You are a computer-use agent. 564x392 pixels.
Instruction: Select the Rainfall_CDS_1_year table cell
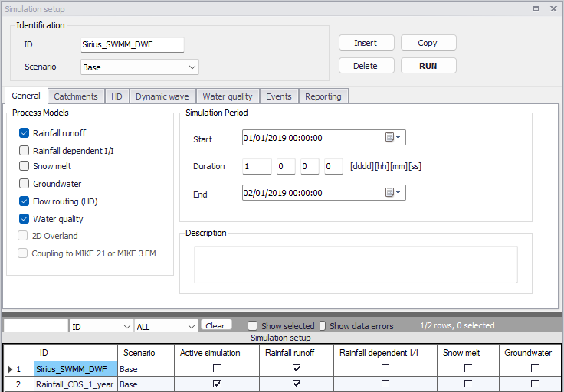tap(76, 384)
